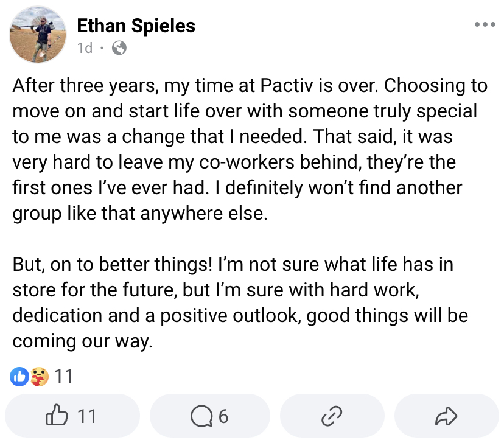Click the like count 11 beside thumbs-up
The image size is (504, 440).
coord(87,416)
